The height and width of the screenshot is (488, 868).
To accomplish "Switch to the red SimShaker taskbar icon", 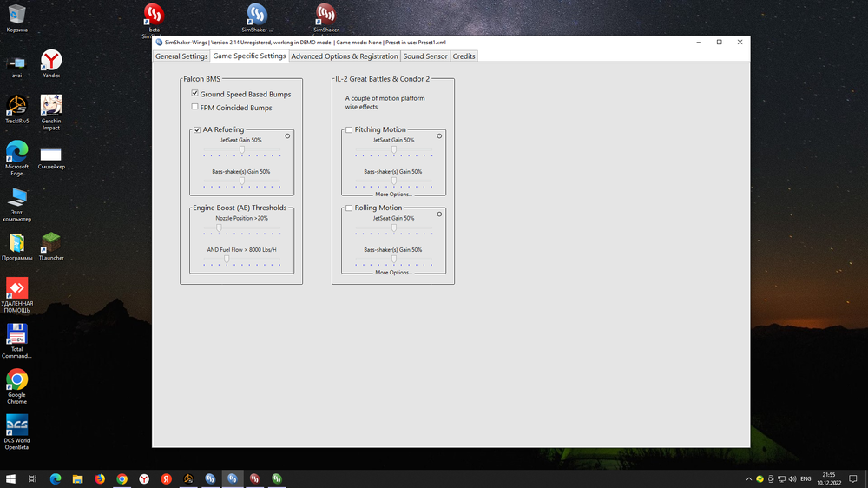I will [254, 478].
